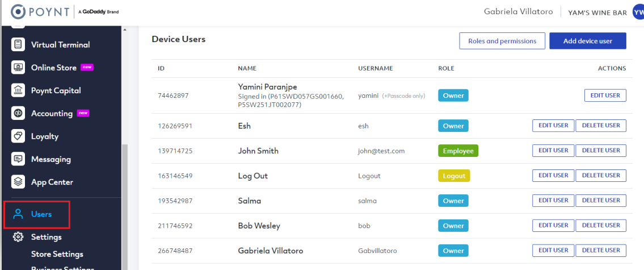
Task: Delete user Gabriela Villatoro
Action: [601, 250]
